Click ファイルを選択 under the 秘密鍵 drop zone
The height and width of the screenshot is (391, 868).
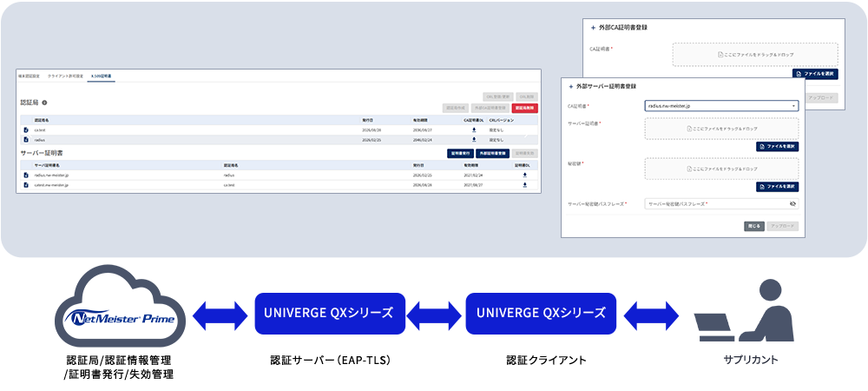[777, 187]
